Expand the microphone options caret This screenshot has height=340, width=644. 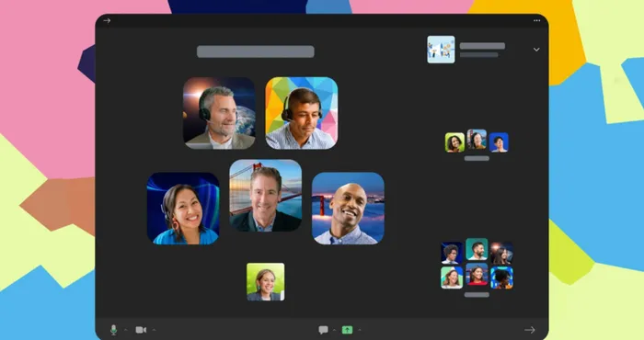(x=126, y=330)
